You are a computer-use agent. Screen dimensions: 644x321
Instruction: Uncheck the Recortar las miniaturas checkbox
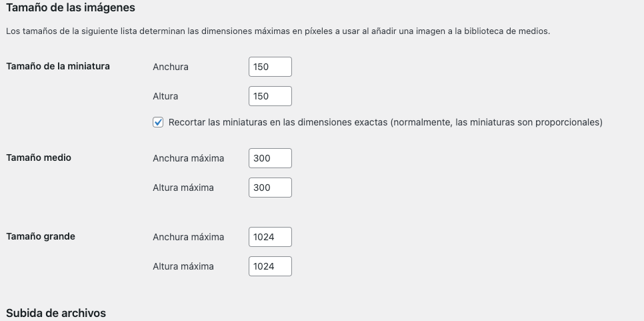[158, 122]
